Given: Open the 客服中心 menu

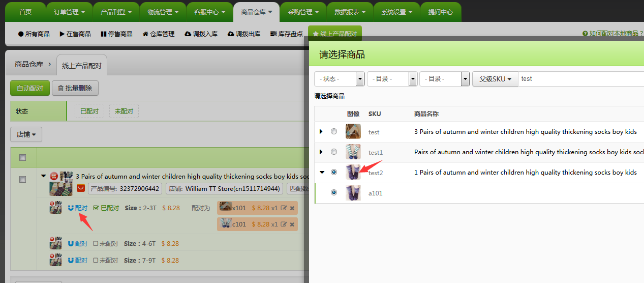Looking at the screenshot, I should click(210, 12).
